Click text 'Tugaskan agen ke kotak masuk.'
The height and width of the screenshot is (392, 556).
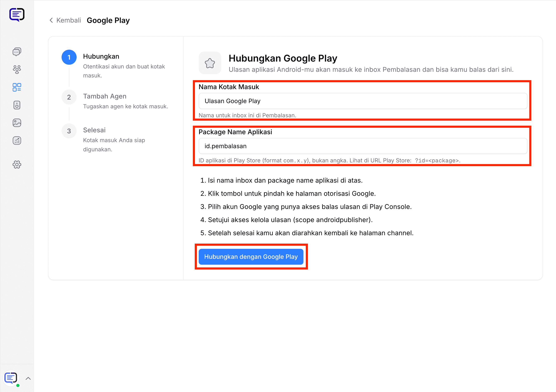[125, 106]
